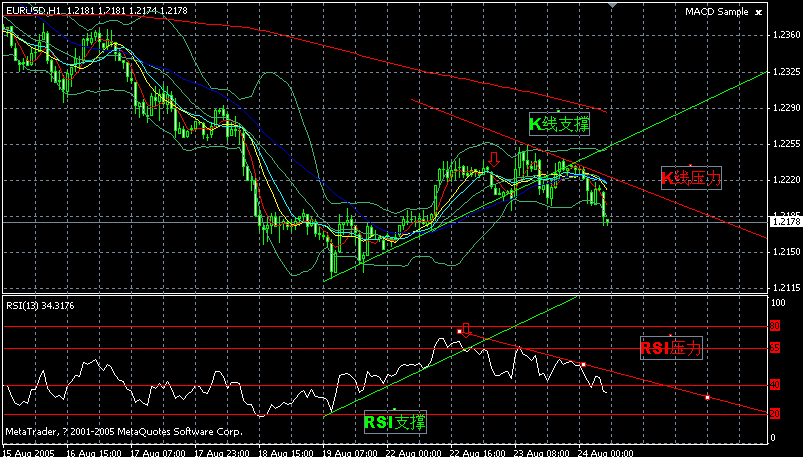The width and height of the screenshot is (803, 457).
Task: Click the middle RSI trendline anchor near 24 Aug
Action: point(583,364)
